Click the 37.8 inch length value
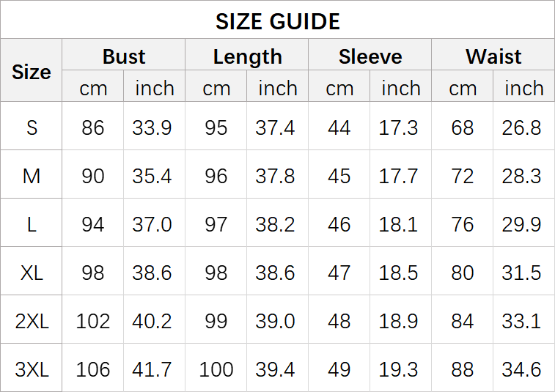Image resolution: width=555 pixels, height=392 pixels. coord(276,177)
